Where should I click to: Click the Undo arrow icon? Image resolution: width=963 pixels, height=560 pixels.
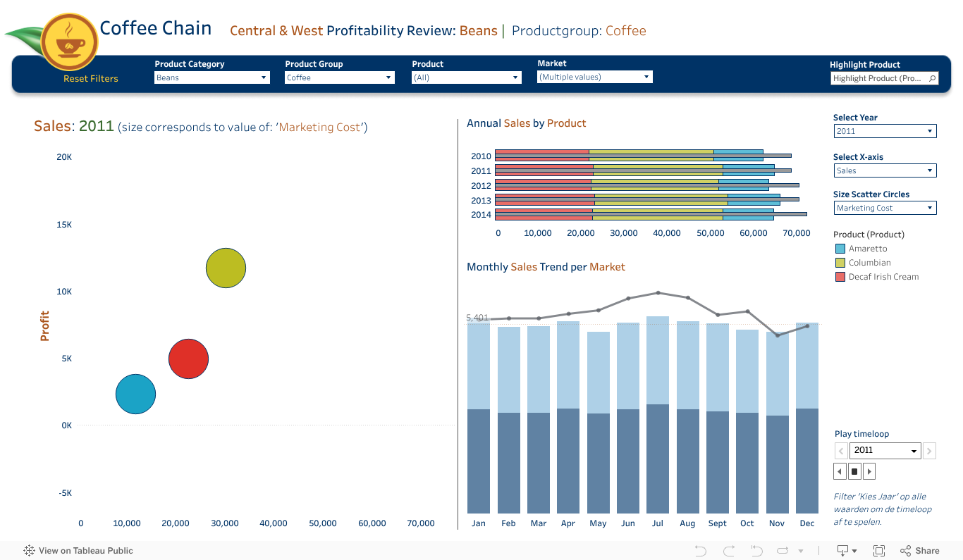coord(699,550)
